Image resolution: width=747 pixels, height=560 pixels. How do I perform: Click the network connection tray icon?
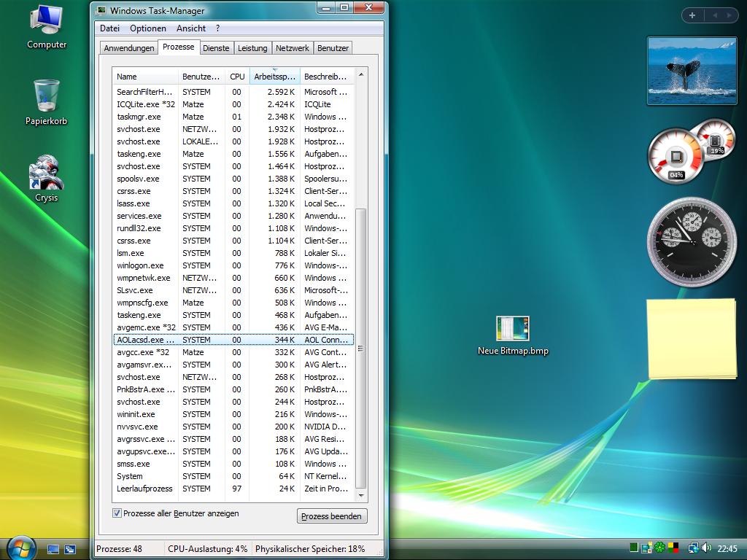[693, 548]
